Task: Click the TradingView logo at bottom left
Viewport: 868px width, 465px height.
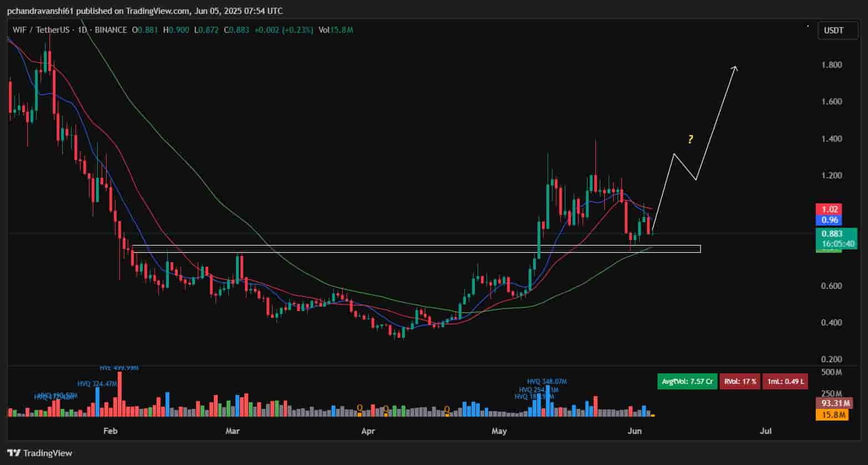Action: coord(39,453)
